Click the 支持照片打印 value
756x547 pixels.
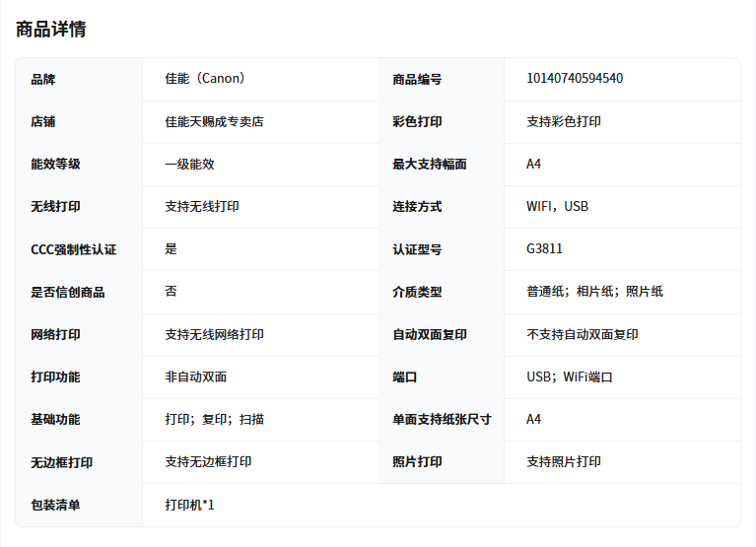pos(564,461)
